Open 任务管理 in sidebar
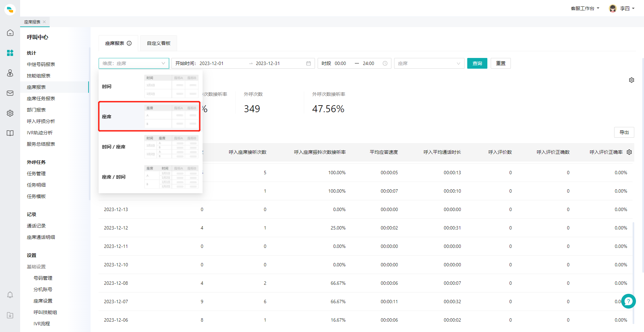This screenshot has width=644, height=332. (36, 174)
